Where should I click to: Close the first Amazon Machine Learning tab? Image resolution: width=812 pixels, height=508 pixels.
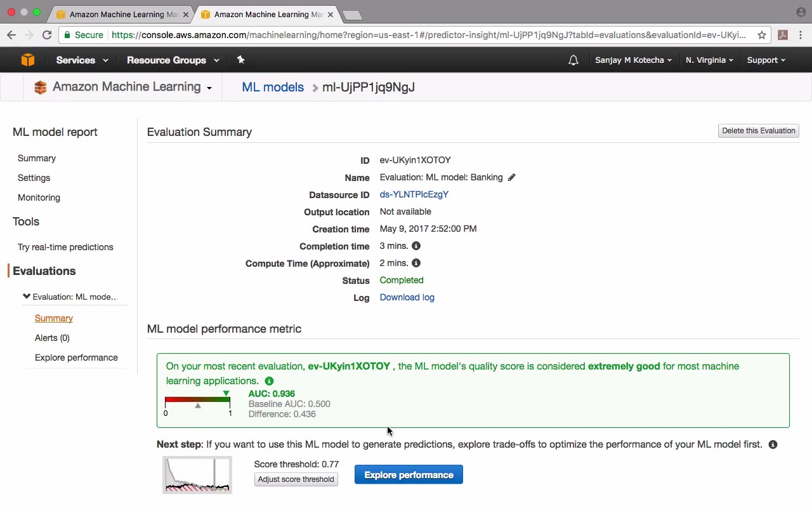(186, 14)
